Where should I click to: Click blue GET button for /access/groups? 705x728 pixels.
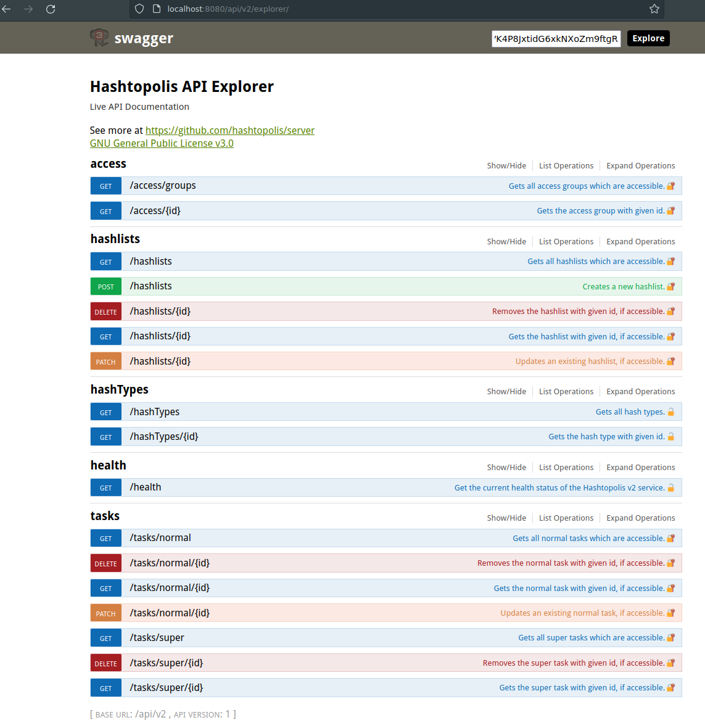106,186
